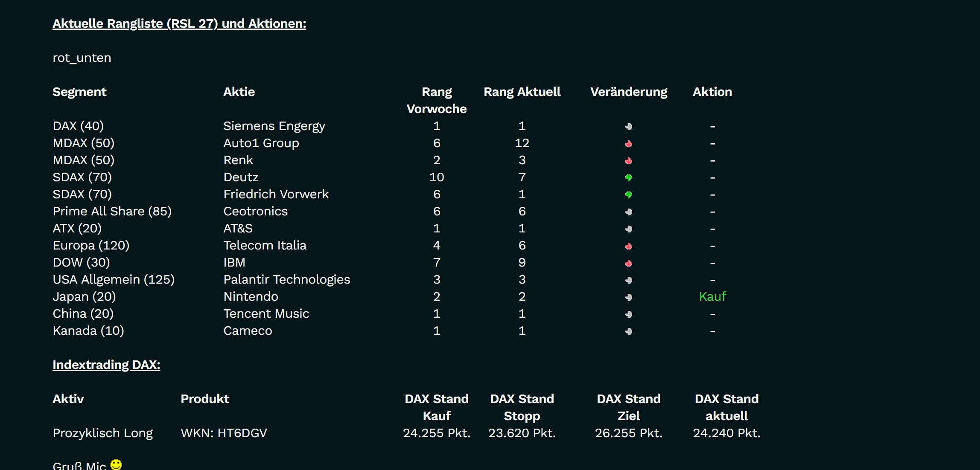Viewport: 980px width, 470px height.
Task: Click the Rang Vorwoche column header
Action: pyautogui.click(x=437, y=100)
